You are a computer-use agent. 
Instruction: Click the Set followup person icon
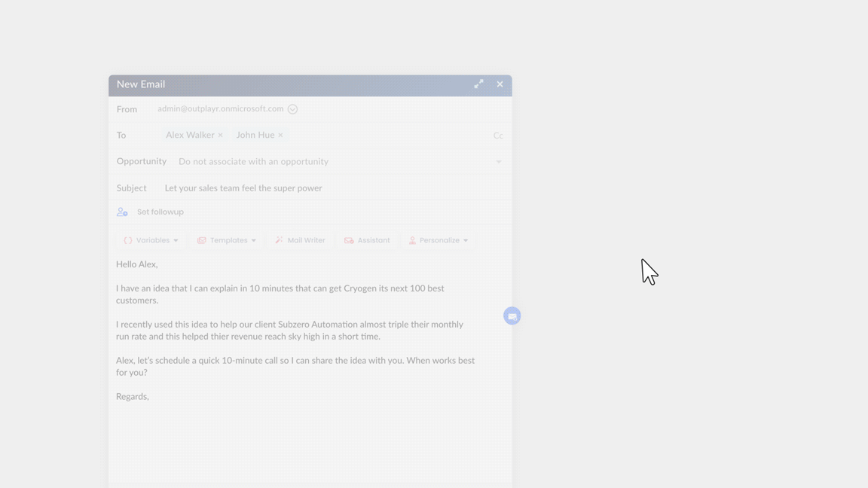[x=122, y=212]
